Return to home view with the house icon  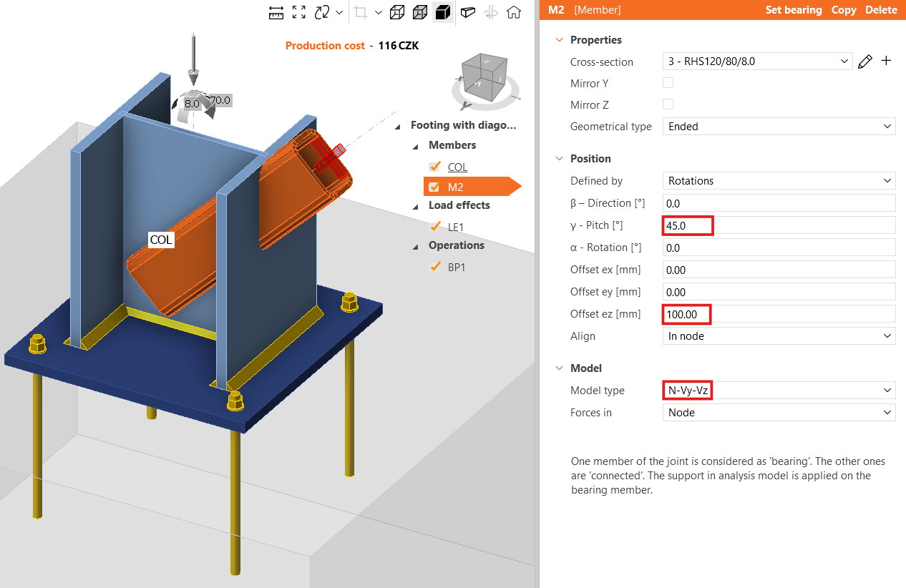tap(514, 12)
